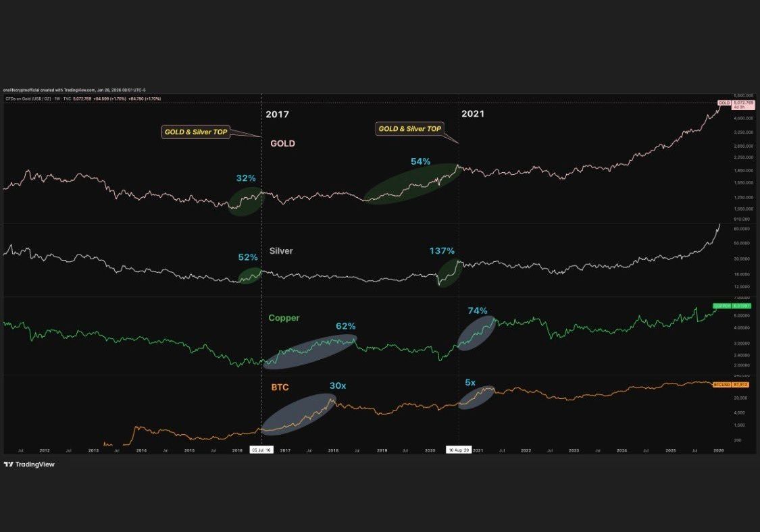Toggle the first GOLD & Silver TOP callout
Image resolution: width=760 pixels, height=532 pixels.
click(196, 132)
